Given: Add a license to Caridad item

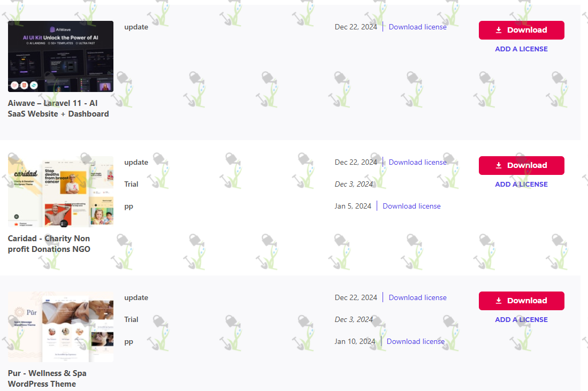Looking at the screenshot, I should (521, 185).
